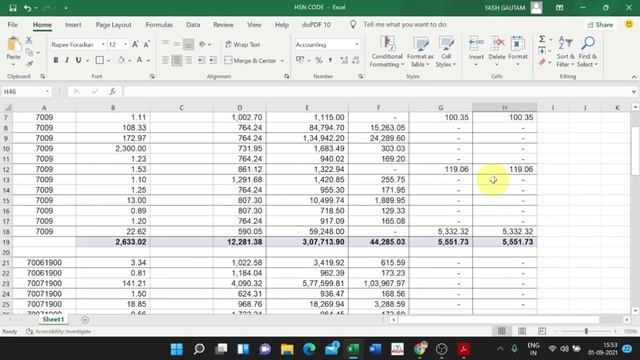
Task: Click the Paste clipboard icon
Action: [x=13, y=45]
